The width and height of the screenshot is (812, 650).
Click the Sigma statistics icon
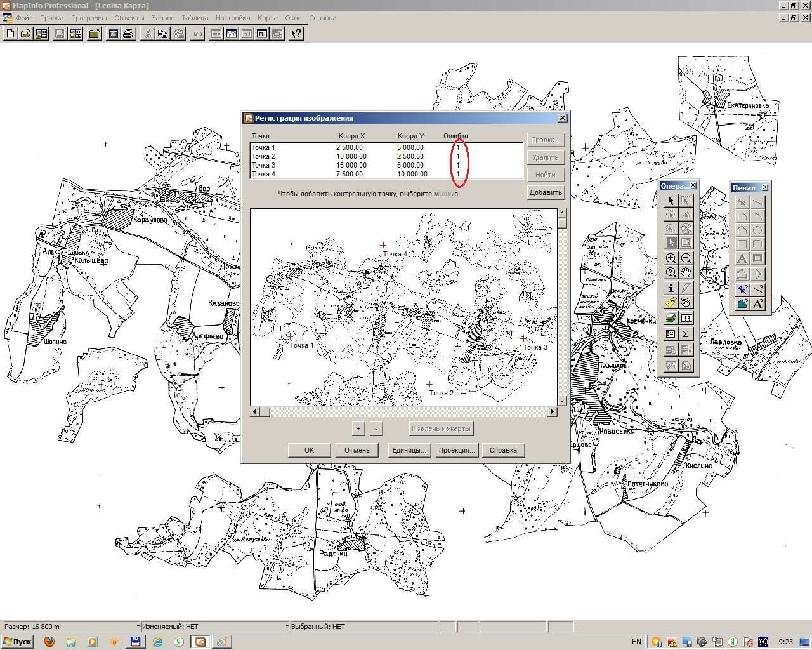(686, 333)
